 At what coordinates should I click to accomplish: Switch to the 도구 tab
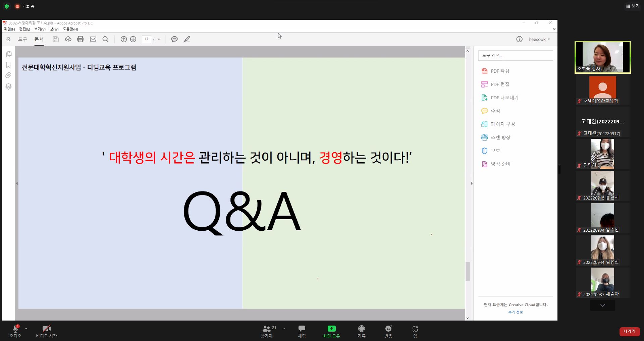click(x=22, y=39)
